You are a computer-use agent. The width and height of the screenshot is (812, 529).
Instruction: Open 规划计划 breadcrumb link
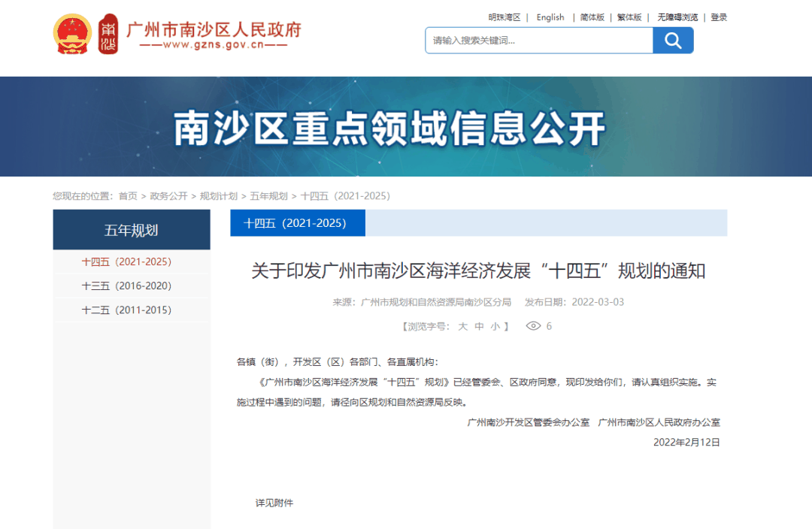pyautogui.click(x=219, y=196)
